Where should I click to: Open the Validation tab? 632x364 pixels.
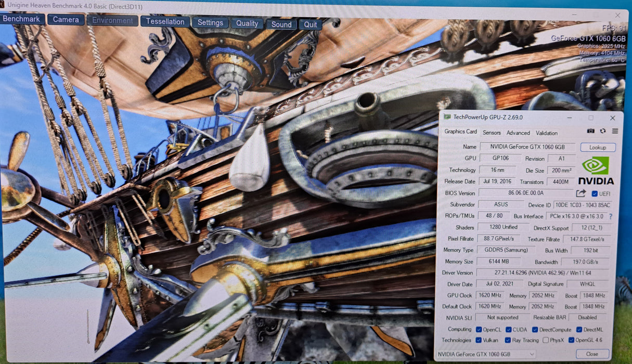click(546, 133)
